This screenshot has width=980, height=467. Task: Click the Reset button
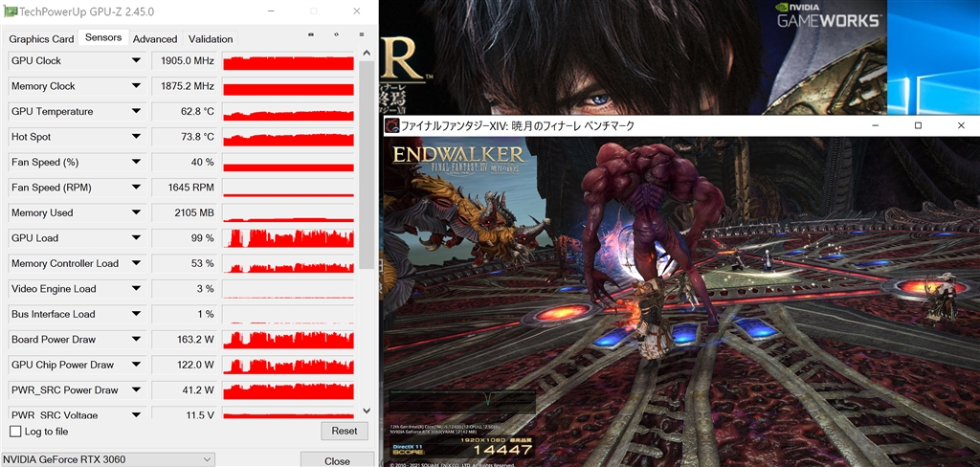[x=345, y=431]
